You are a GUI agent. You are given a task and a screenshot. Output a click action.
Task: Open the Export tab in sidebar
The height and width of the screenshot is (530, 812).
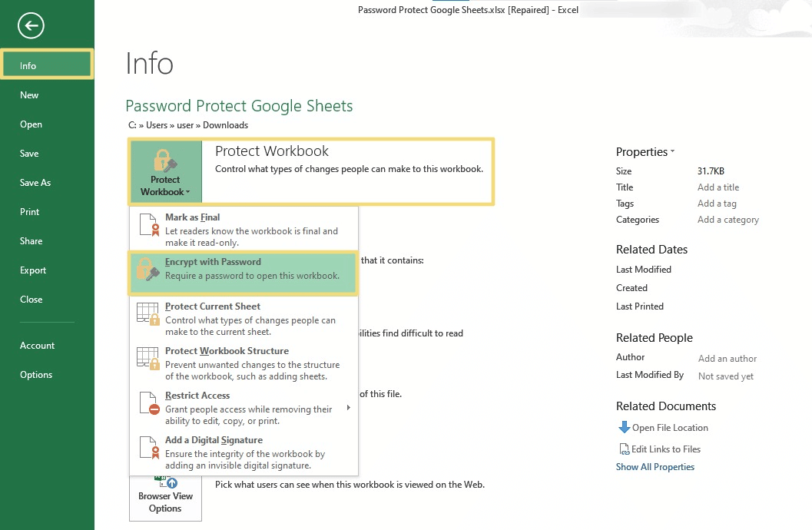pyautogui.click(x=33, y=270)
